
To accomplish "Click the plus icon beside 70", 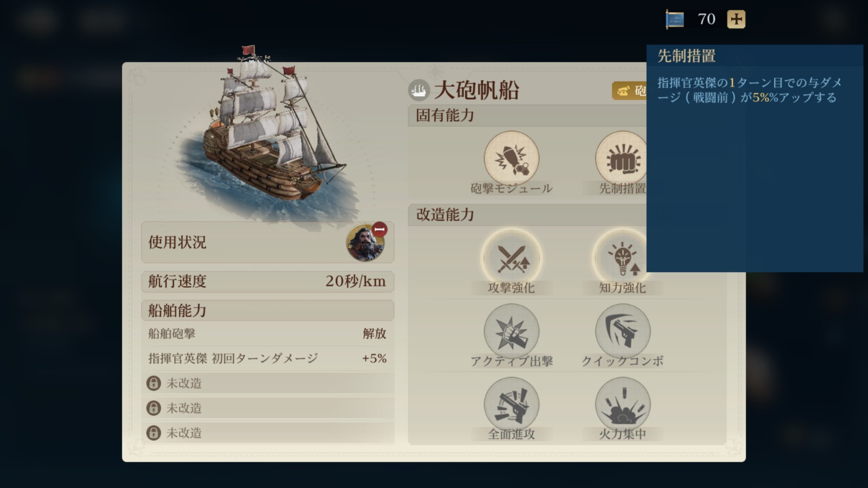I will click(736, 20).
